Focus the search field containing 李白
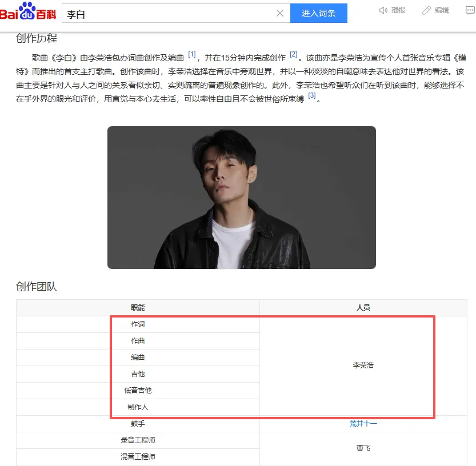This screenshot has height=466, width=476. tap(169, 13)
